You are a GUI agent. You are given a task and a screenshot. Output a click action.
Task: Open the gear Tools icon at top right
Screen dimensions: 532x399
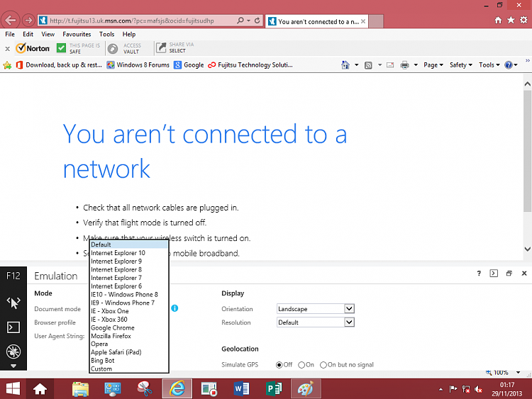pos(523,20)
